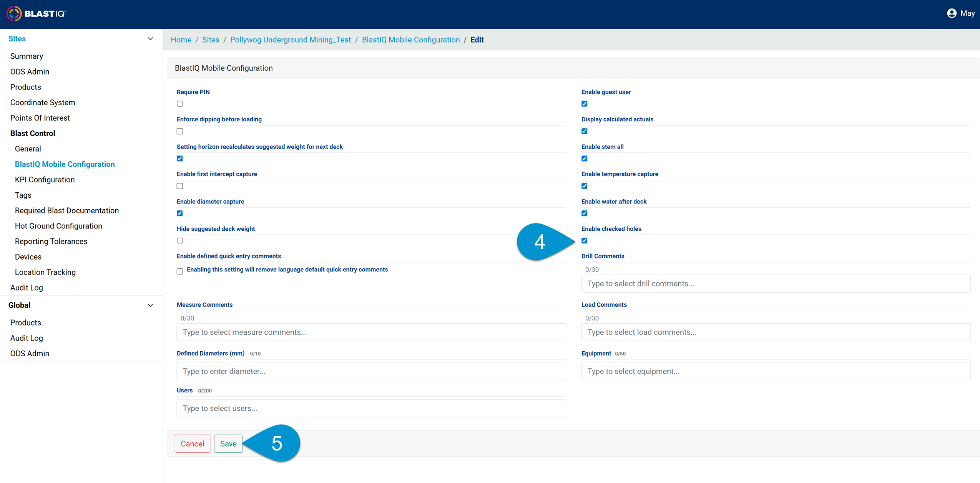The width and height of the screenshot is (980, 483).
Task: Enable first intercept capture checkbox
Action: 180,186
